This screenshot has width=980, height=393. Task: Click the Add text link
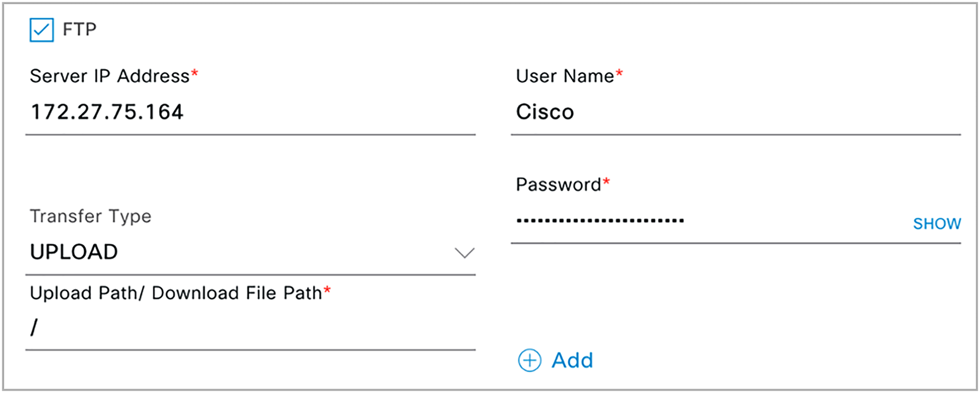tap(572, 361)
